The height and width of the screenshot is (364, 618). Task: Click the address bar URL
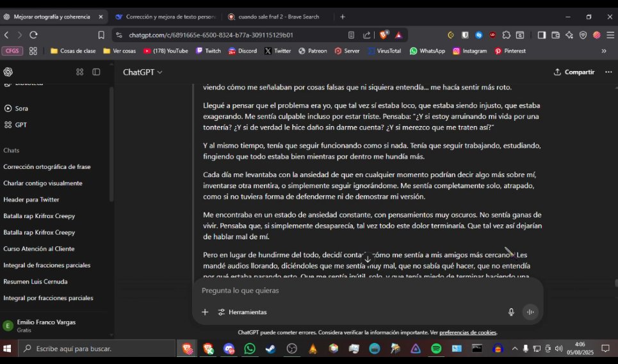[x=211, y=35]
